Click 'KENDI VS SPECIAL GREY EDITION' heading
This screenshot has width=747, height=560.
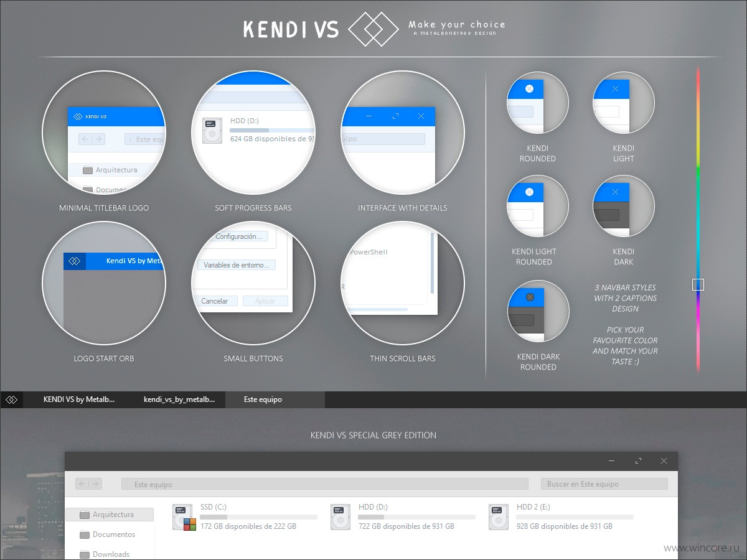tap(374, 436)
